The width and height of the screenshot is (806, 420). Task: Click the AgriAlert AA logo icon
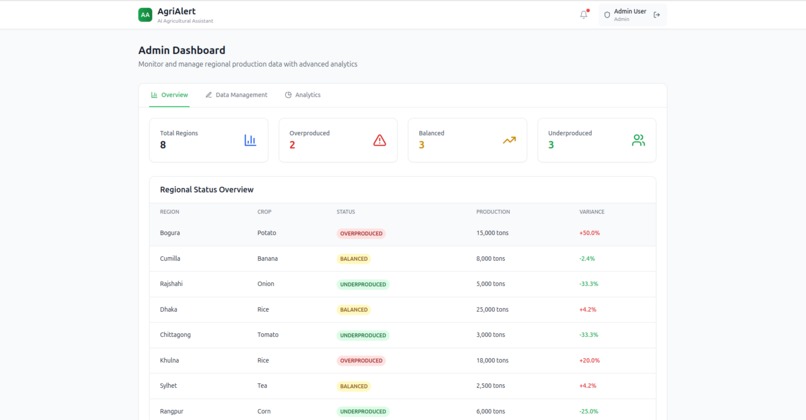(145, 15)
